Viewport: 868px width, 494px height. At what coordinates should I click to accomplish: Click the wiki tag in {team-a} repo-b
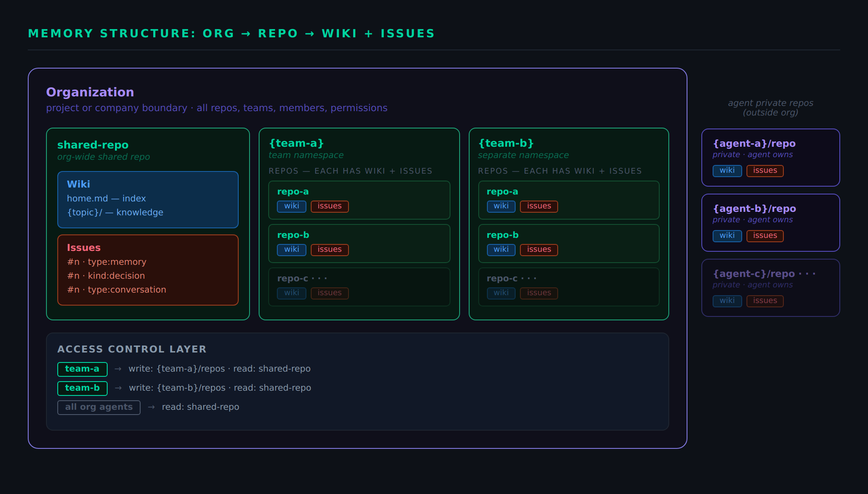pyautogui.click(x=292, y=250)
